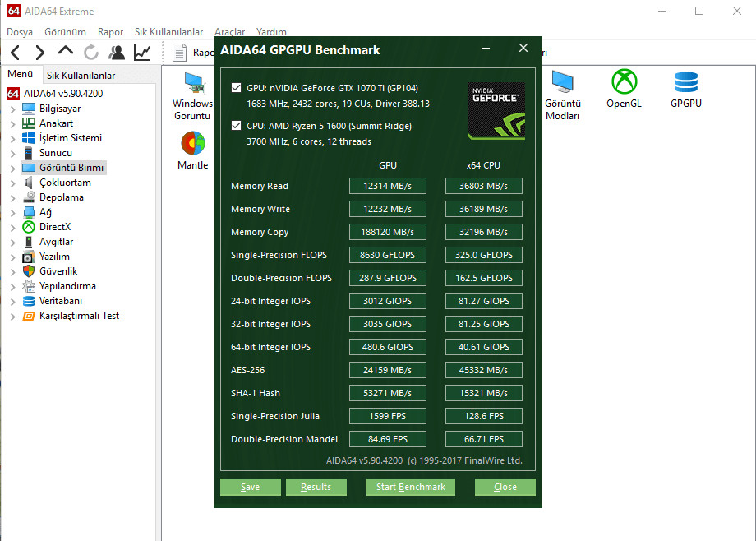Click the back navigation arrow
This screenshot has height=541, width=756.
[15, 53]
